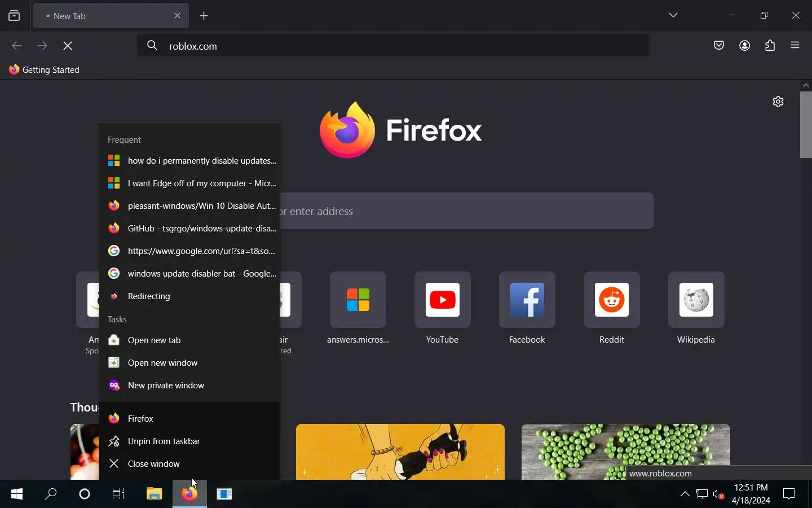Open the Windows Start menu
The image size is (812, 508).
17,494
